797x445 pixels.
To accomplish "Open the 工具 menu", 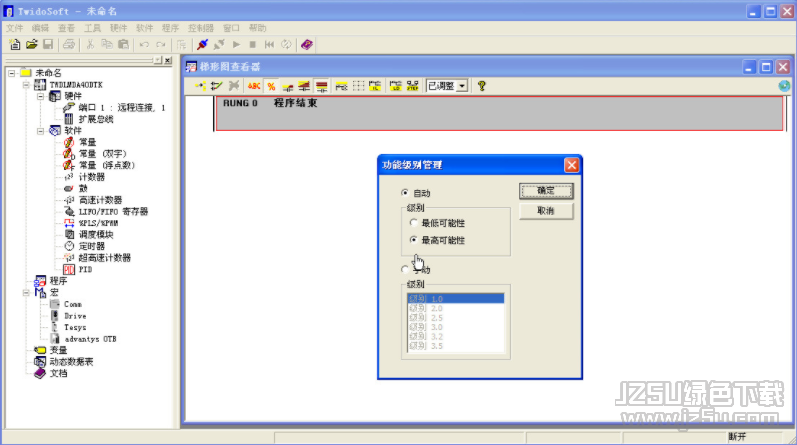I will (x=93, y=28).
